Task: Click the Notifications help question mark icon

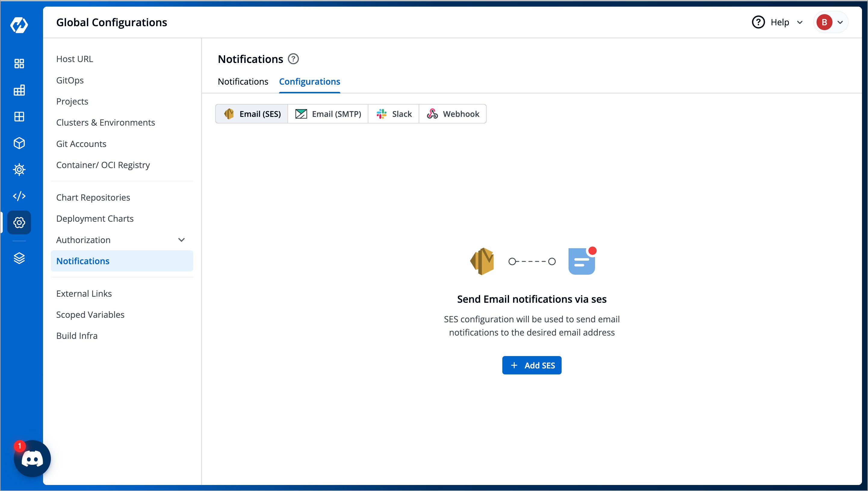Action: (x=293, y=59)
